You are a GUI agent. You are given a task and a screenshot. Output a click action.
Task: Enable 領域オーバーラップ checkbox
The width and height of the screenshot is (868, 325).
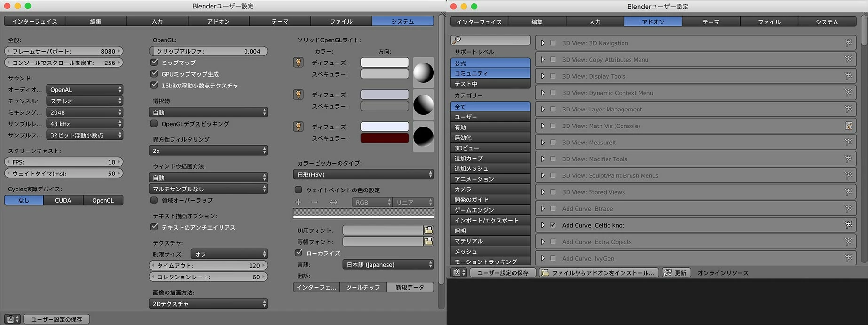tap(154, 200)
